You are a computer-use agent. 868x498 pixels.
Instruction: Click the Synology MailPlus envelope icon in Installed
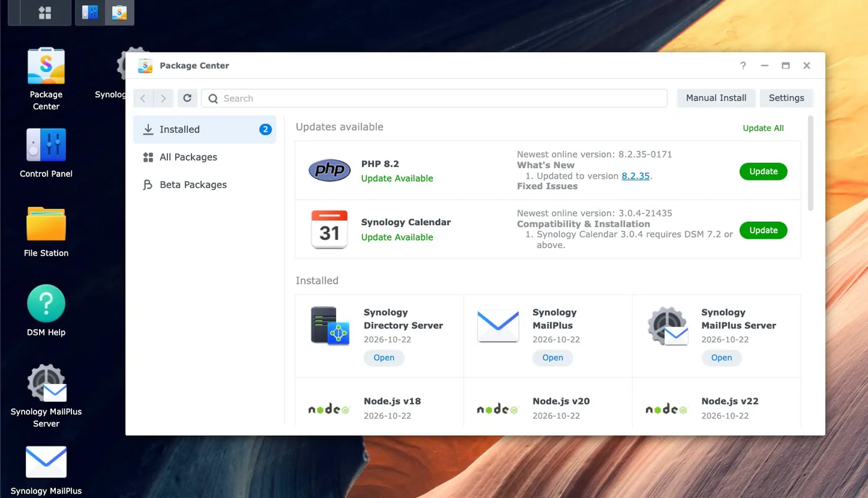tap(498, 326)
